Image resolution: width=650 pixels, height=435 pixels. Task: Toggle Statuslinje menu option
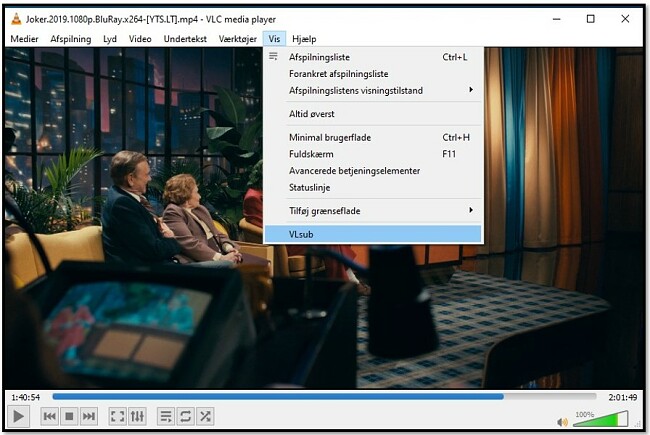pos(373,187)
